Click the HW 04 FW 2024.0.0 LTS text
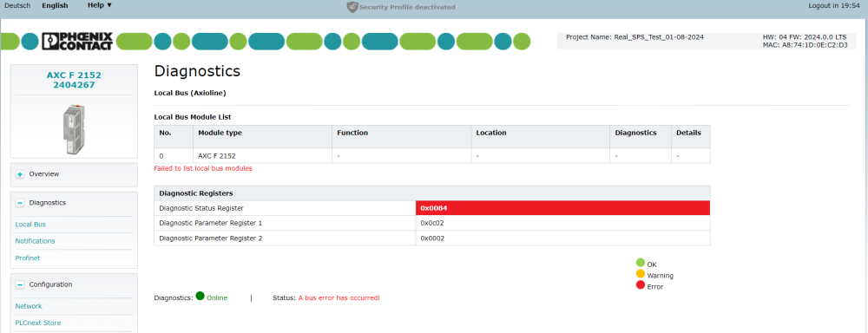This screenshot has width=868, height=333. (x=805, y=37)
